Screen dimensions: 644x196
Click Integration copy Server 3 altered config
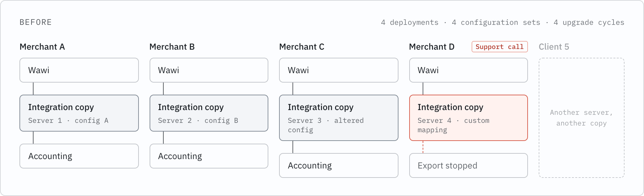tap(339, 118)
